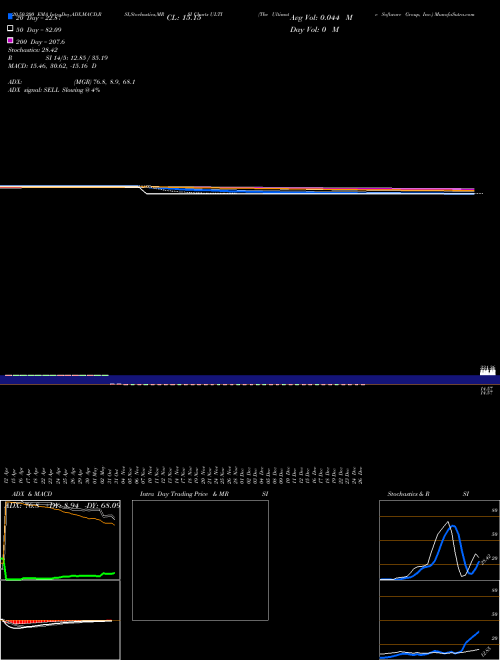Click the MACD histogram panel with red bars
Viewport: 500px width, 660px height.
[x=60, y=620]
